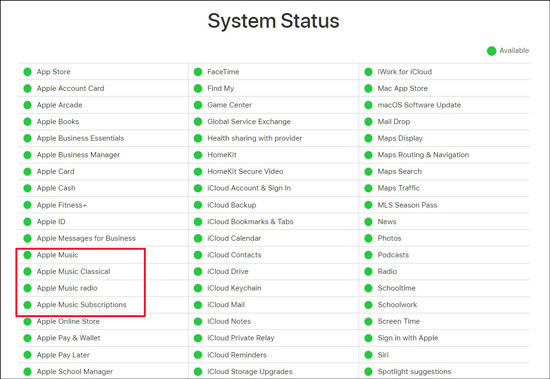The width and height of the screenshot is (550, 379).
Task: Select the green dot next to iCloud Notes
Action: (198, 321)
